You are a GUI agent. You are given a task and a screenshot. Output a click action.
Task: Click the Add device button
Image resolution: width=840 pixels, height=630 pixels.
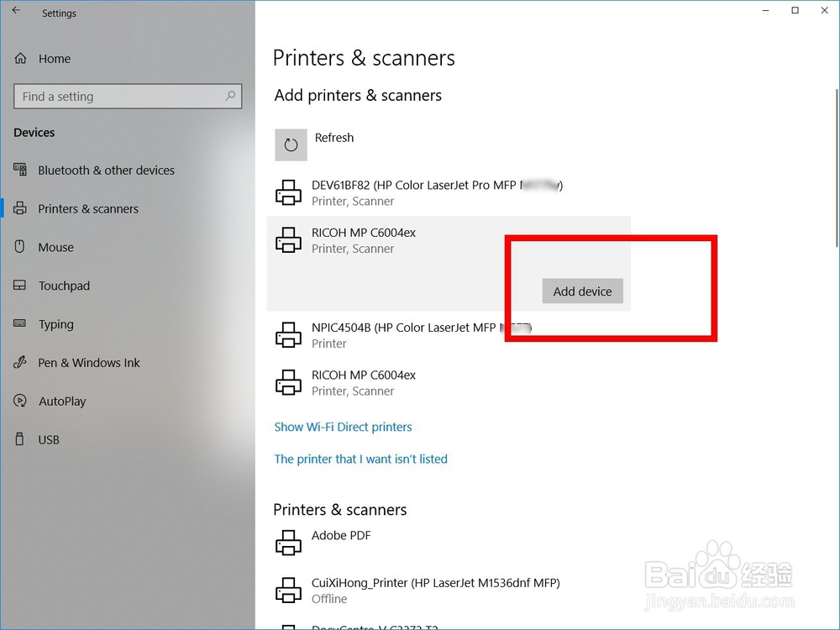pos(583,291)
